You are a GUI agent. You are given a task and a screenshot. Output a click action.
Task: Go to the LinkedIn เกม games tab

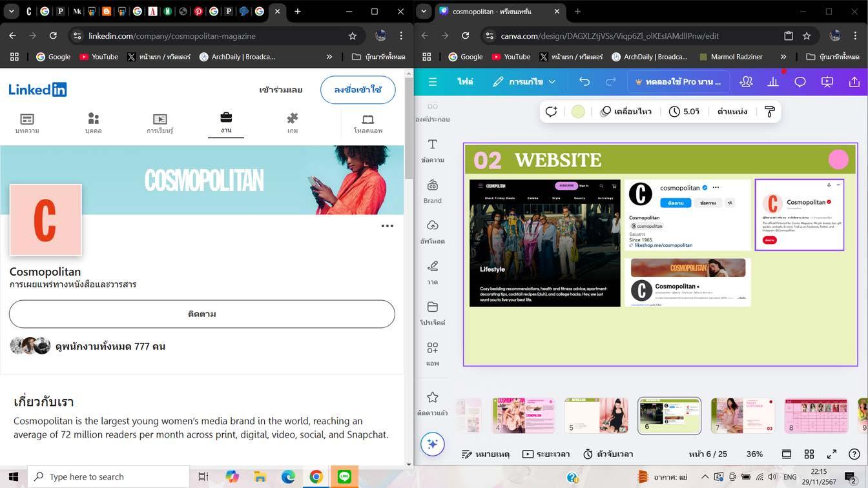[x=293, y=123]
